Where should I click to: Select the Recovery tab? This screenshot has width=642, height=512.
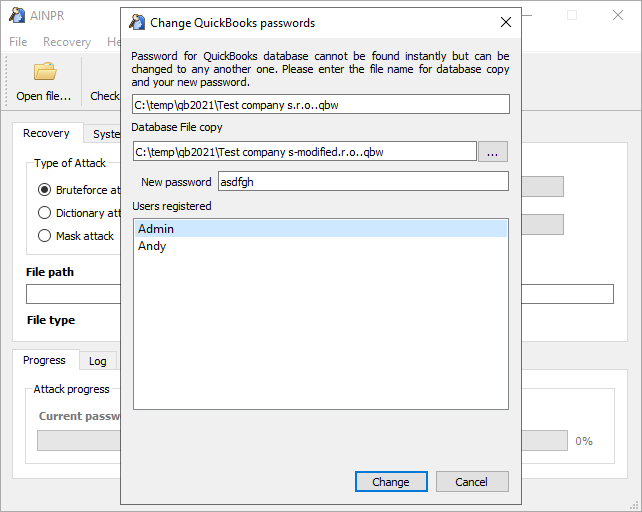tap(46, 134)
